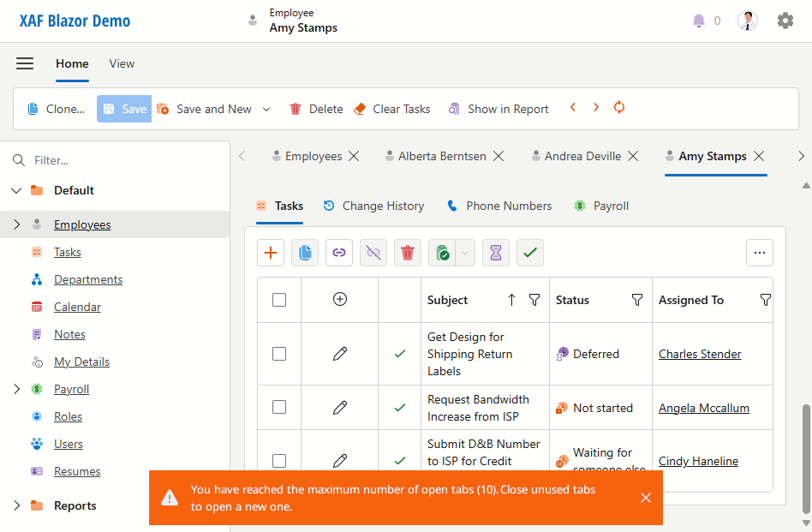Image resolution: width=812 pixels, height=532 pixels.
Task: Switch to the Andrea Deville tab
Action: (x=576, y=156)
